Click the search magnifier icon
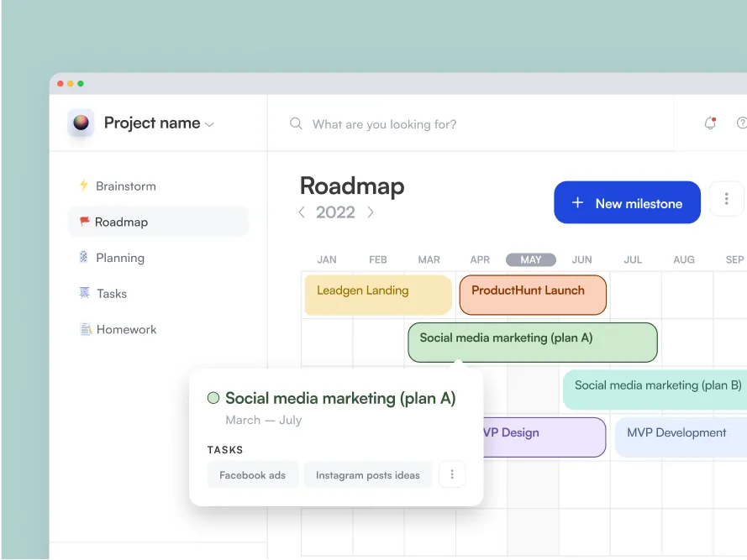747x560 pixels. point(295,123)
